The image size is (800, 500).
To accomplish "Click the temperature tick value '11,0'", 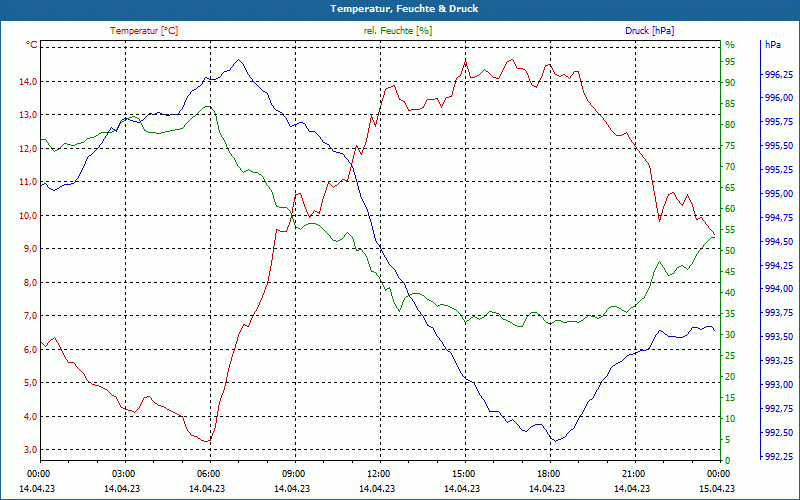I will 29,182.
